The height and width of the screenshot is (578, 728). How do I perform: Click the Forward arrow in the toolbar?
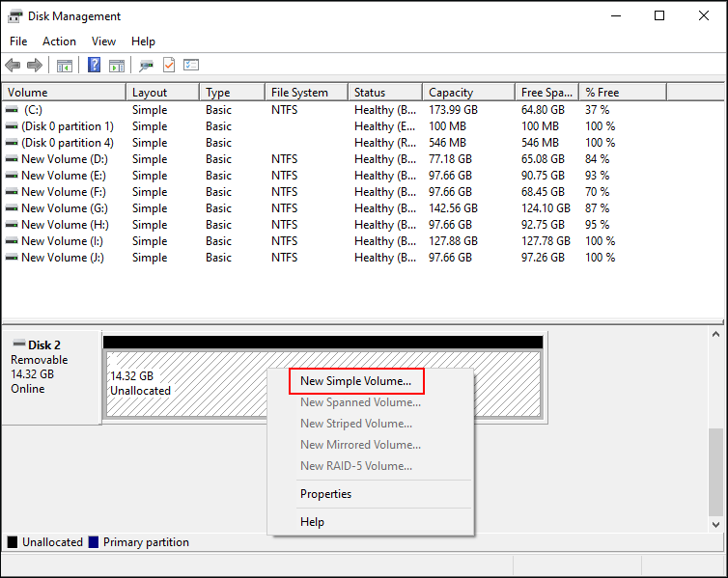[35, 66]
